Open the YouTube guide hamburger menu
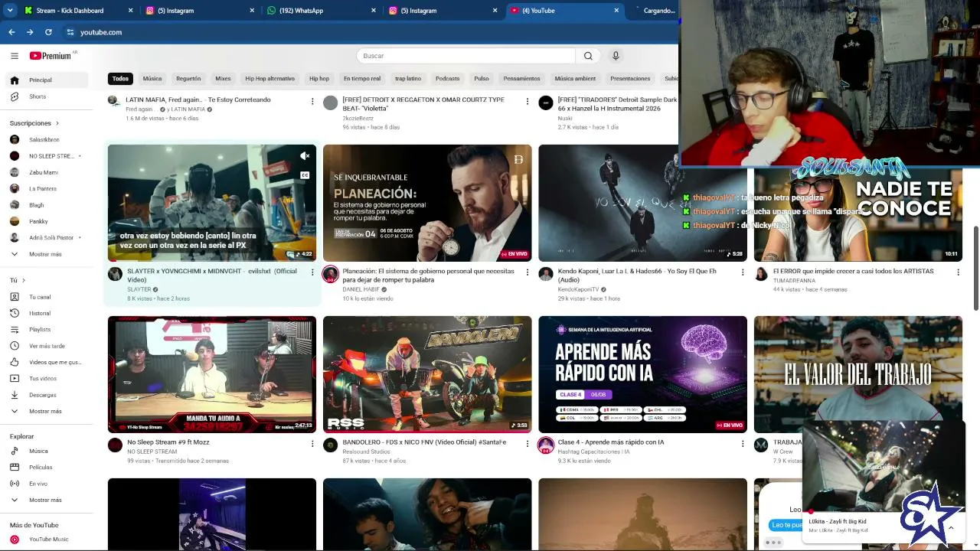This screenshot has width=980, height=551. coord(15,56)
